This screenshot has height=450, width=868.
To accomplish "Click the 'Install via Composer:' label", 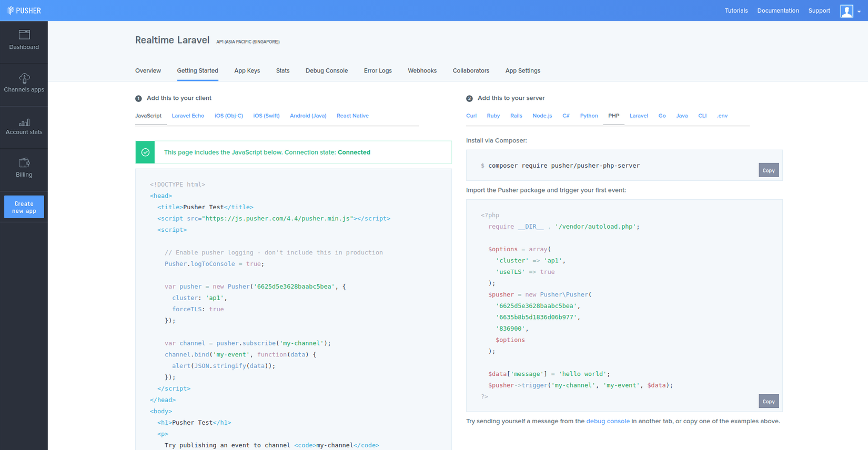I will (x=497, y=140).
